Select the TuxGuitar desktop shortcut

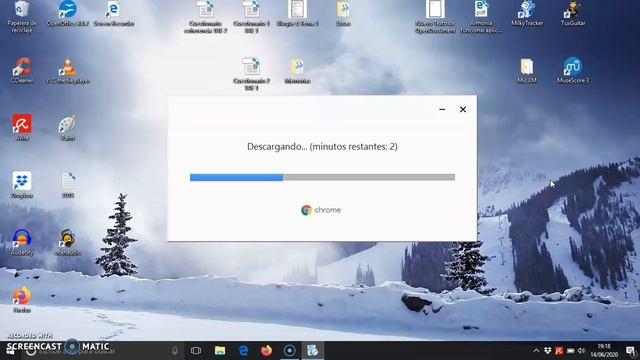[573, 14]
